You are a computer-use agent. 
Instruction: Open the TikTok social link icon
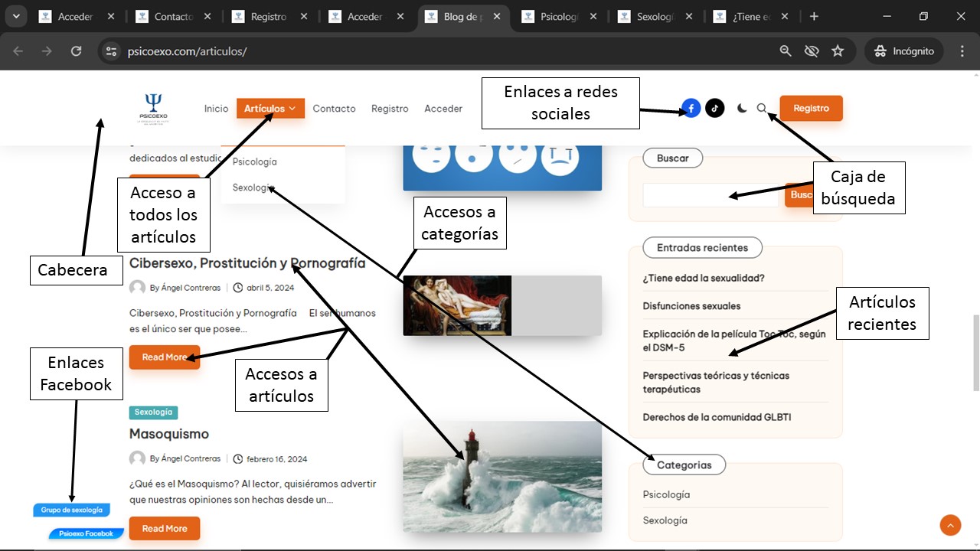(x=714, y=109)
